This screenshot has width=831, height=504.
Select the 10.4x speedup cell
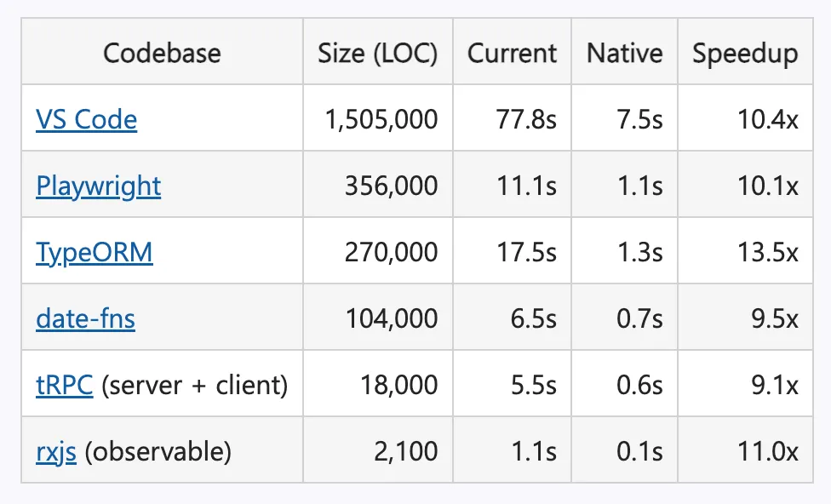[745, 118]
